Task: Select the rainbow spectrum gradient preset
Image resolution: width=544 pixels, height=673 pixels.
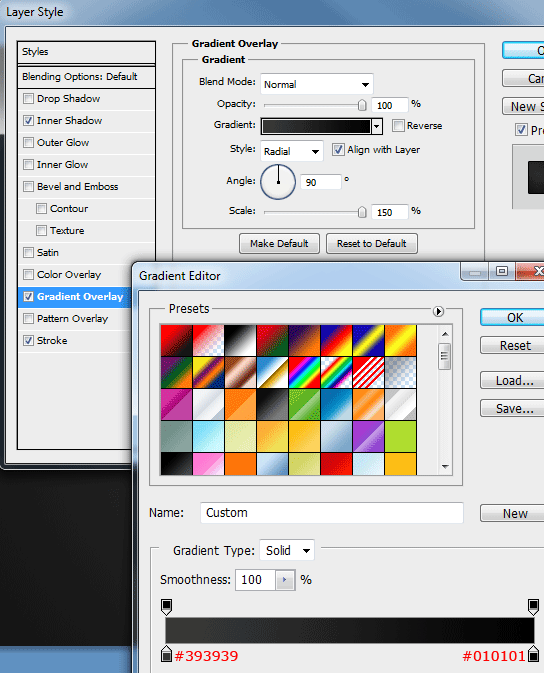Action: point(304,373)
